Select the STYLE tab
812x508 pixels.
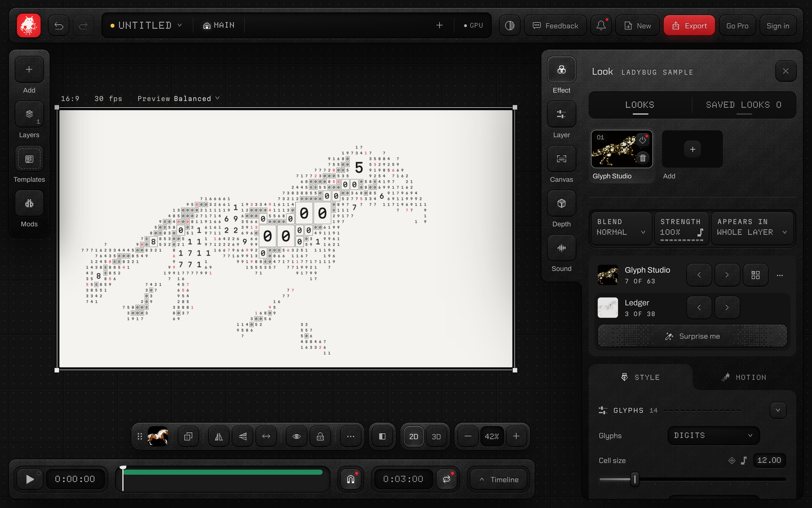[x=640, y=377]
